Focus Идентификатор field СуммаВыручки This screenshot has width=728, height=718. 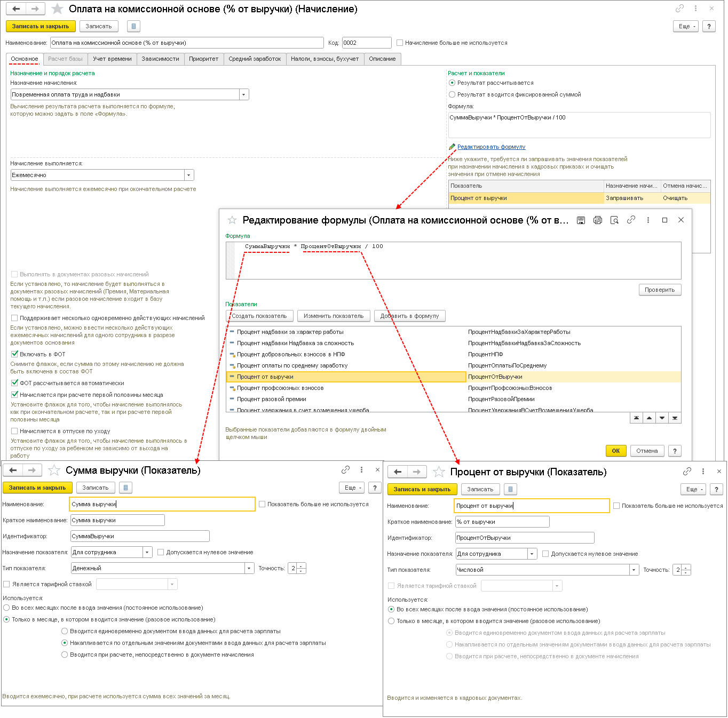140,536
